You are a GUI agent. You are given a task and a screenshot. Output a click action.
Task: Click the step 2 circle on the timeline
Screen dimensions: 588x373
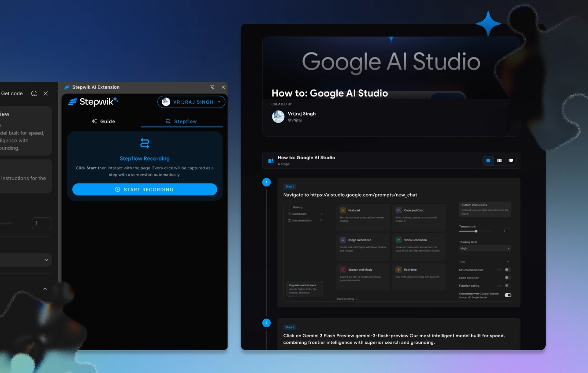click(x=266, y=323)
